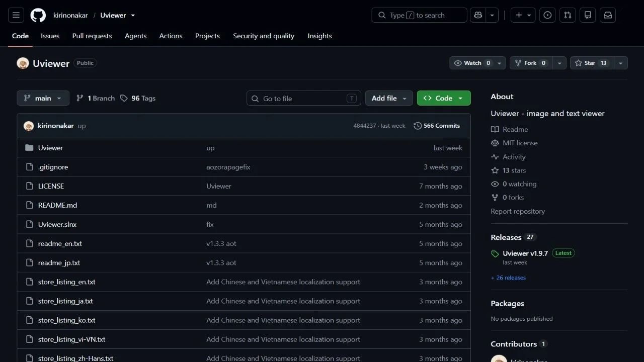Click the file icon beside Uviewer.slnx
644x362 pixels.
pos(29,224)
